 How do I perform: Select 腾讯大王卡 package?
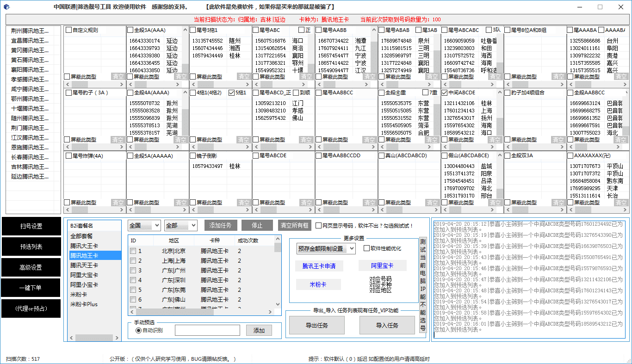tap(84, 246)
